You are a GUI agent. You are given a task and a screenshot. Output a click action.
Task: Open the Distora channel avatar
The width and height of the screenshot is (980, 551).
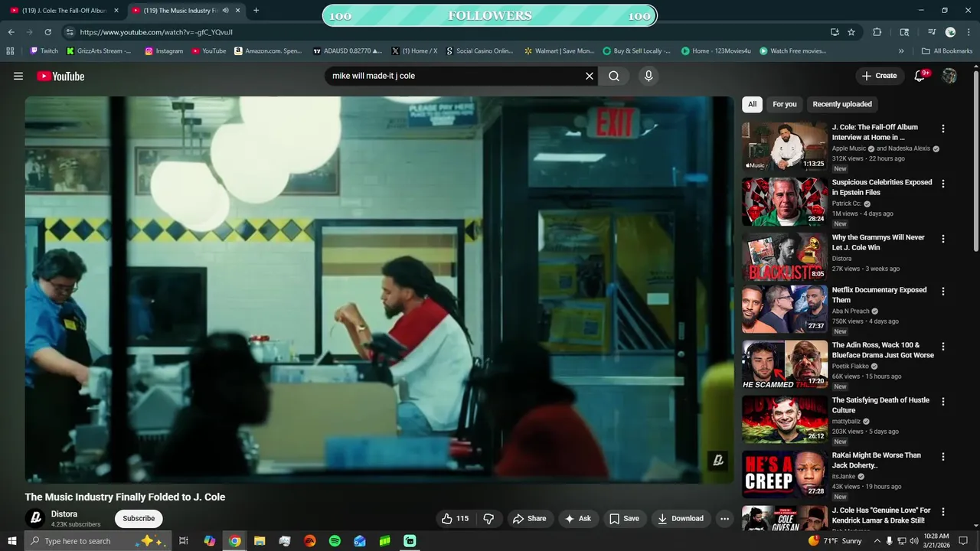click(35, 518)
